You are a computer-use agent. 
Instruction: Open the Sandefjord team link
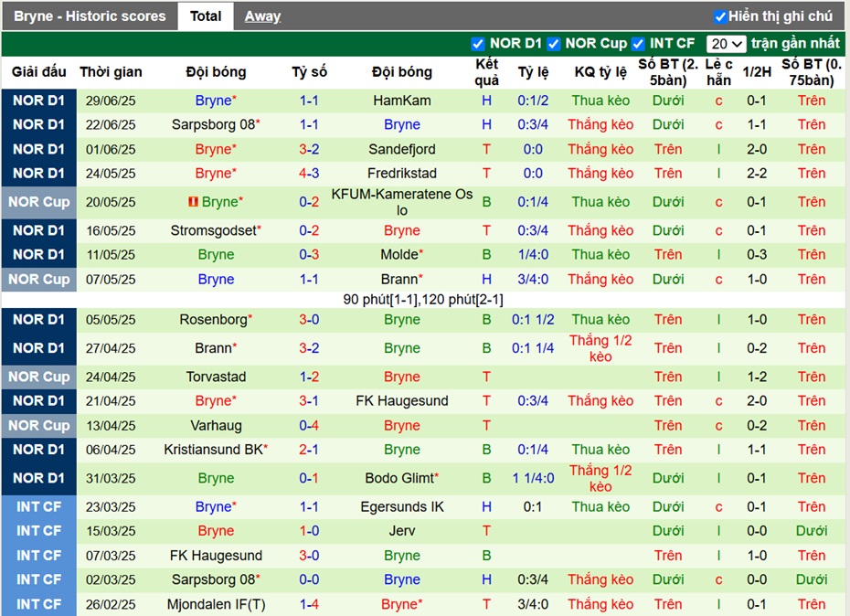(401, 149)
